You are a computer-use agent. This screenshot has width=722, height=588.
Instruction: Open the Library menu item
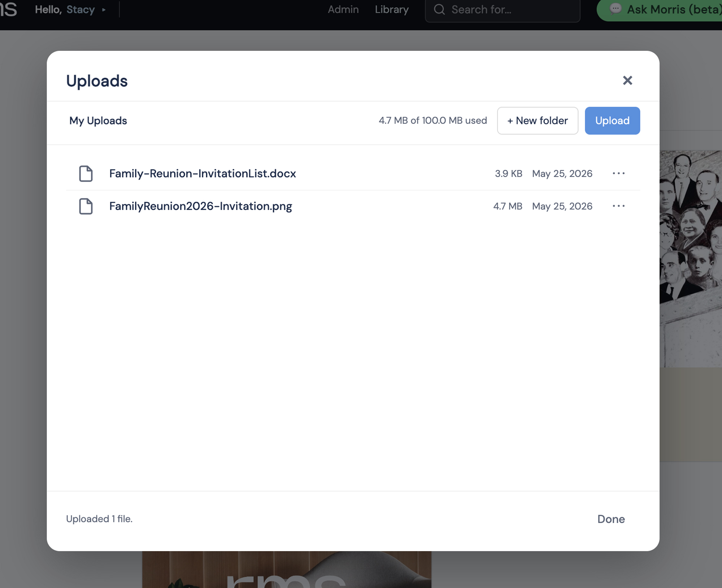392,9
